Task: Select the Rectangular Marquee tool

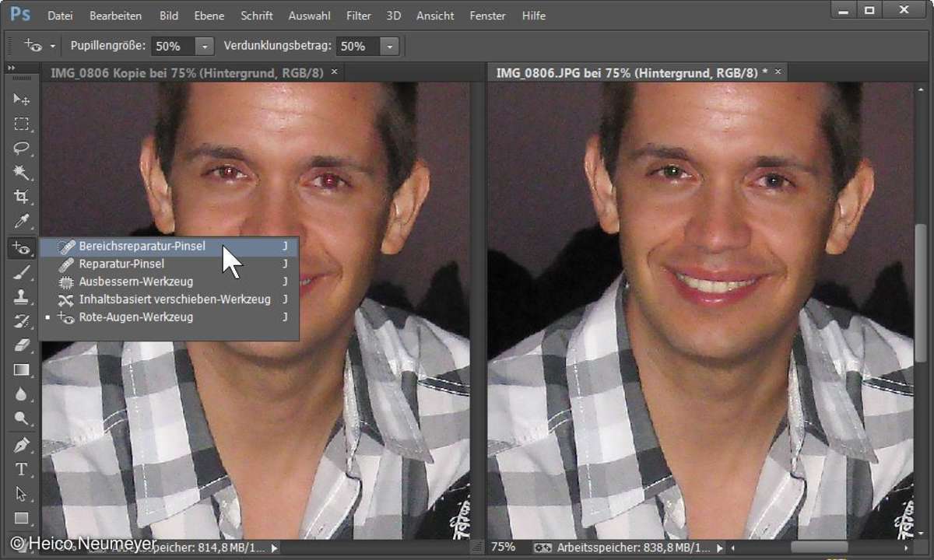Action: pos(22,124)
